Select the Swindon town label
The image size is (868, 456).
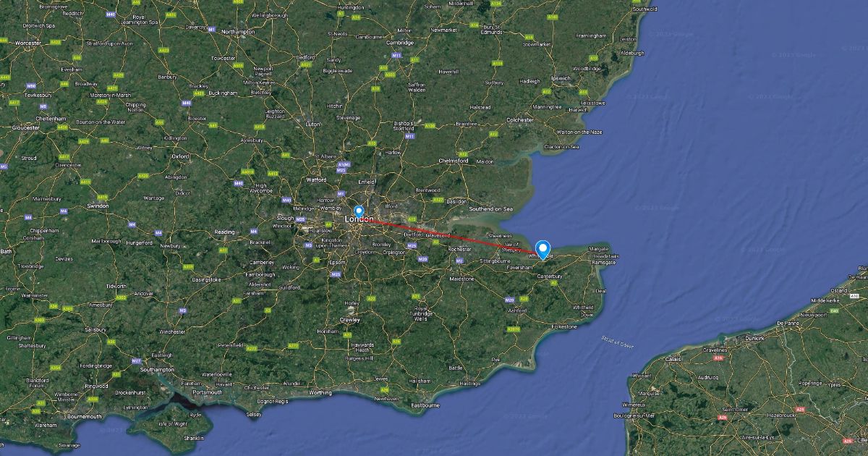tap(98, 206)
